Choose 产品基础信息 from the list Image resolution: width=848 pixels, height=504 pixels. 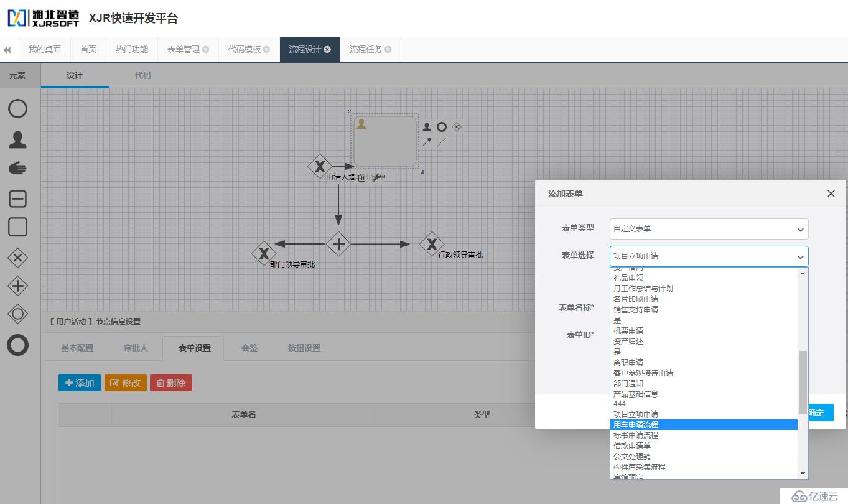[x=704, y=394]
